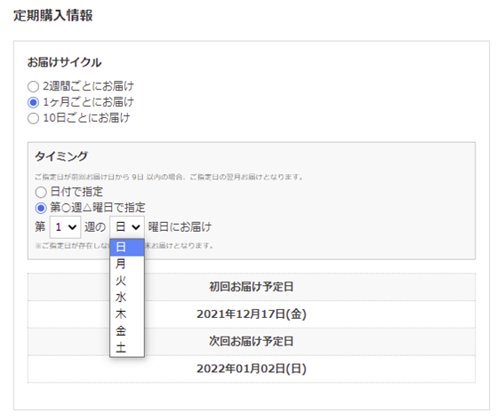The height and width of the screenshot is (420, 504).
Task: Click chevron arrow of the weekday select
Action: [x=136, y=227]
